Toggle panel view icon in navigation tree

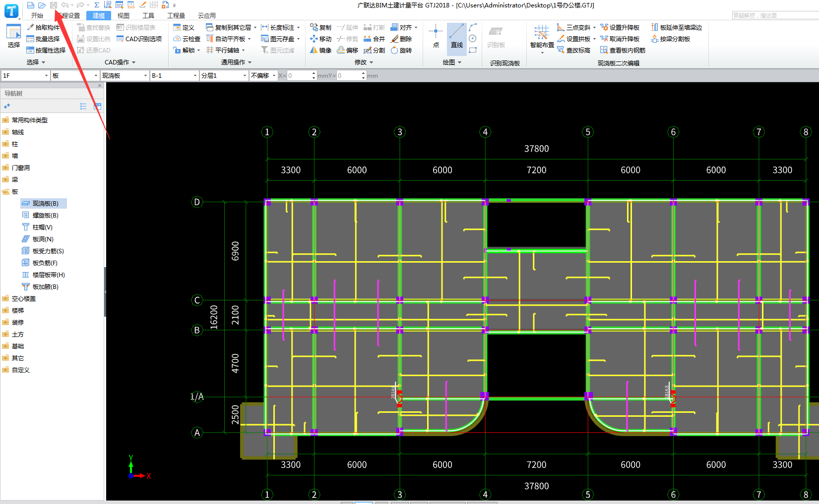97,106
